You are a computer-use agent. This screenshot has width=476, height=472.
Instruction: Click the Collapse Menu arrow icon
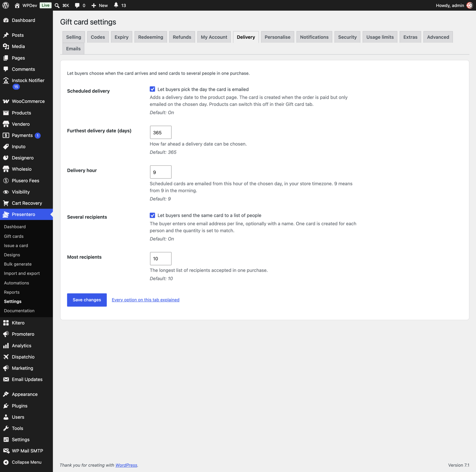[6, 462]
